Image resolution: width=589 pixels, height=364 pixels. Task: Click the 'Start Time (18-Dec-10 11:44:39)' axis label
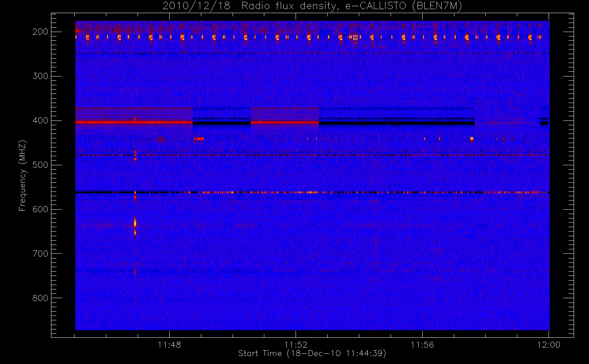click(312, 353)
